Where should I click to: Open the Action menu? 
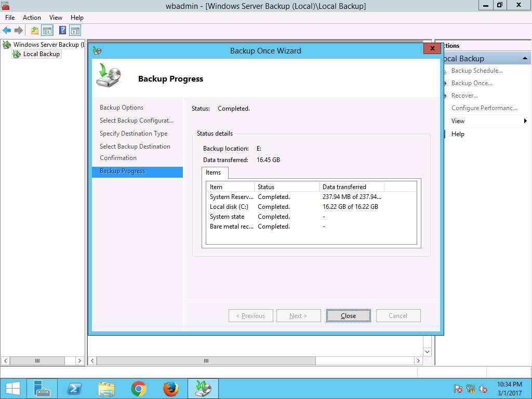click(32, 18)
